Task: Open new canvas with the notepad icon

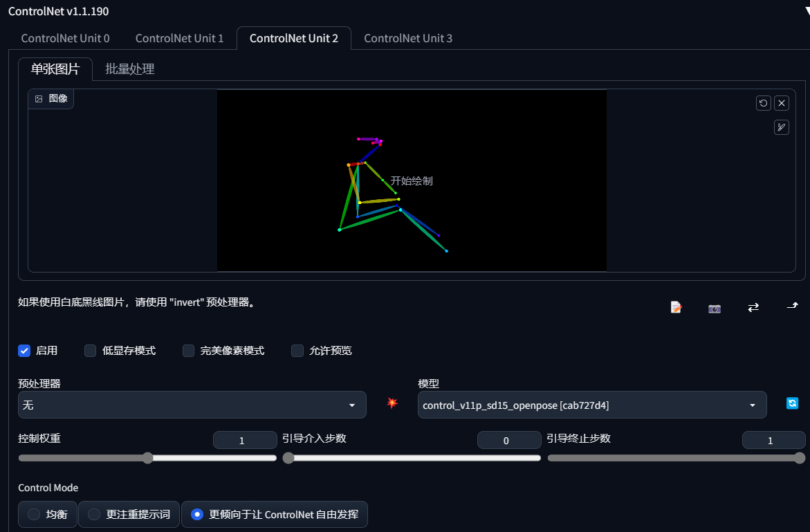Action: point(676,307)
